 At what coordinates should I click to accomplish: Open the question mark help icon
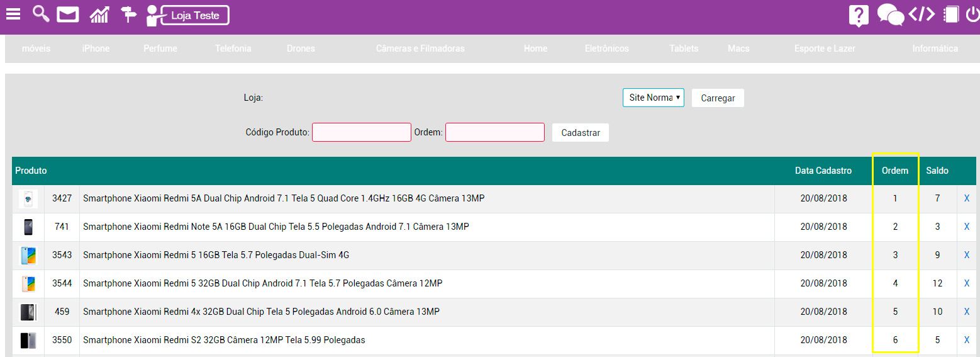[859, 15]
